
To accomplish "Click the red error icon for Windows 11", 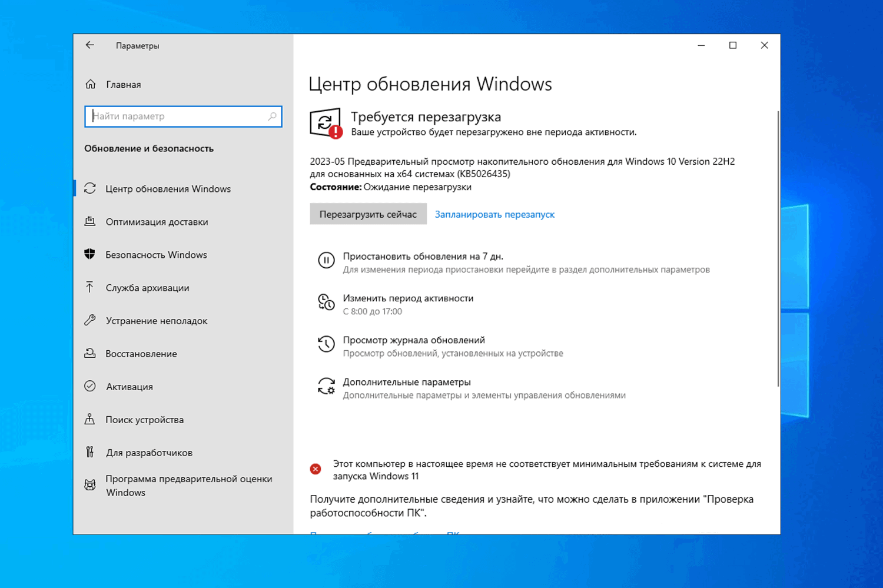I will point(316,469).
